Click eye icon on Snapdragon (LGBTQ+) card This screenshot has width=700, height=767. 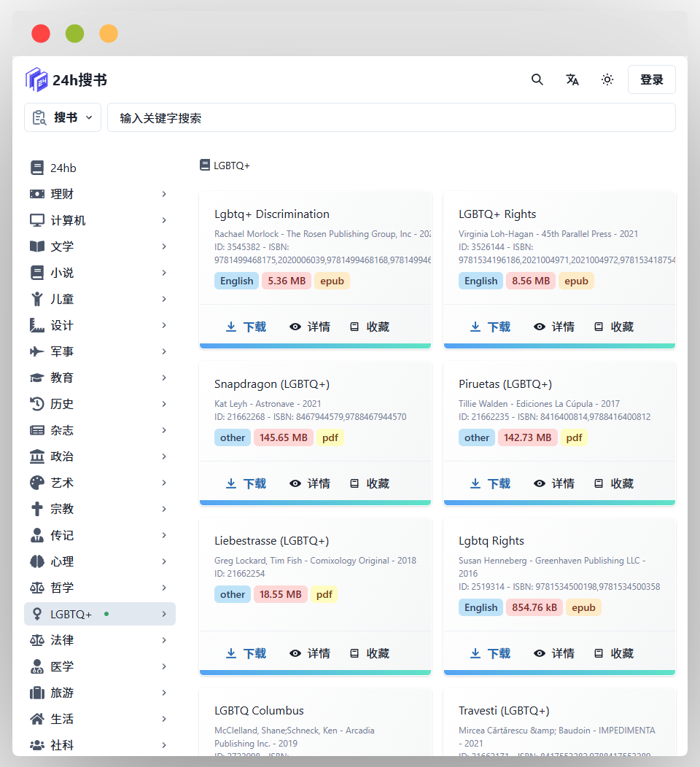coord(295,483)
